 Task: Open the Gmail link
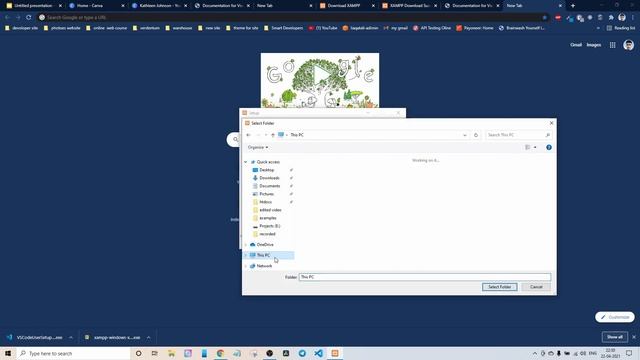coord(576,45)
